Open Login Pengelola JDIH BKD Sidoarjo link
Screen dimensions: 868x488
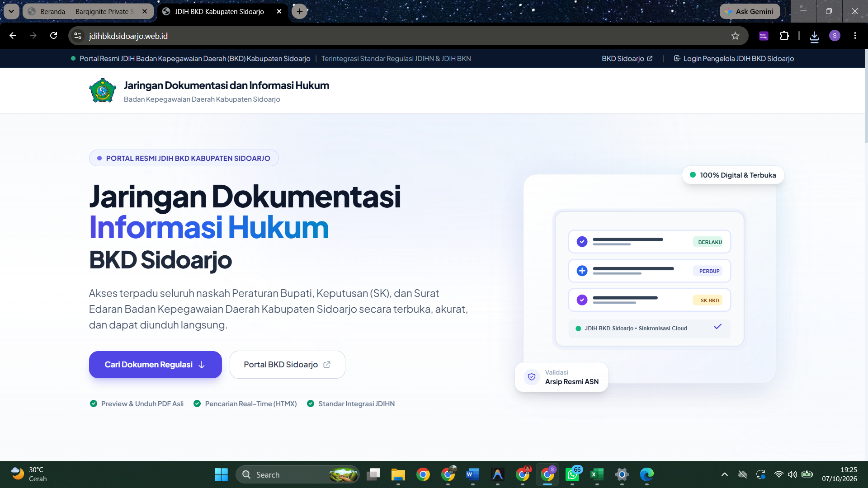[x=734, y=59]
